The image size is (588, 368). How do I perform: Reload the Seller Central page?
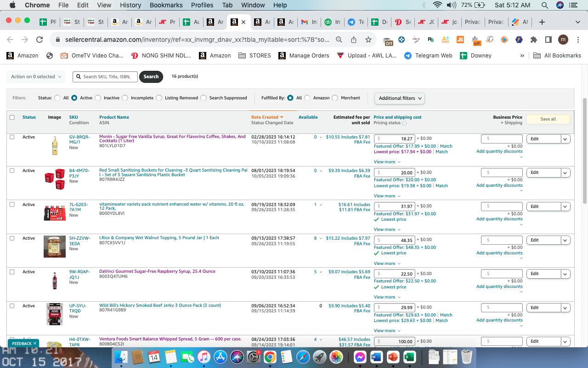click(40, 40)
